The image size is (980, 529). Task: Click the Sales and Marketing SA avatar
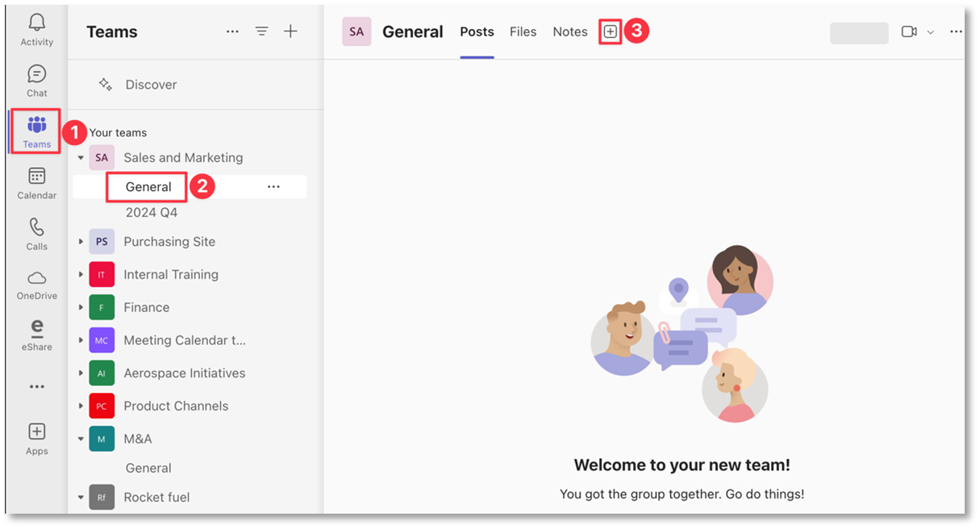tap(102, 157)
